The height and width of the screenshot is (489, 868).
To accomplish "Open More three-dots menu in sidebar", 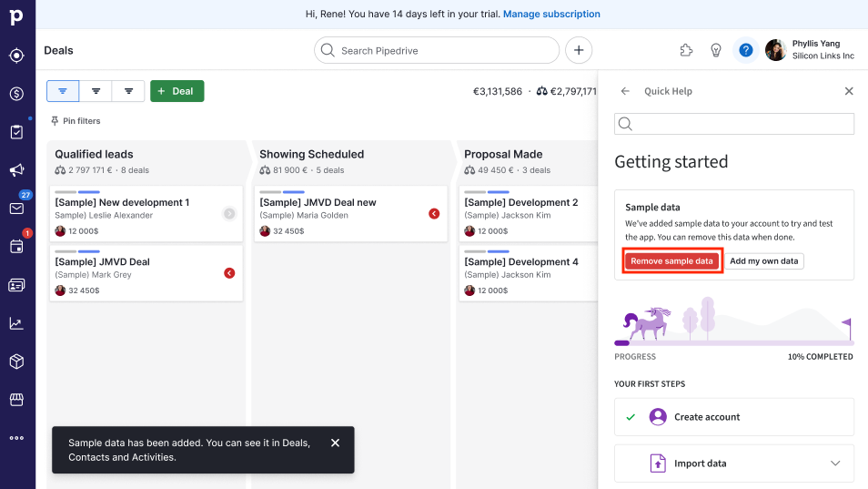I will click(x=16, y=438).
